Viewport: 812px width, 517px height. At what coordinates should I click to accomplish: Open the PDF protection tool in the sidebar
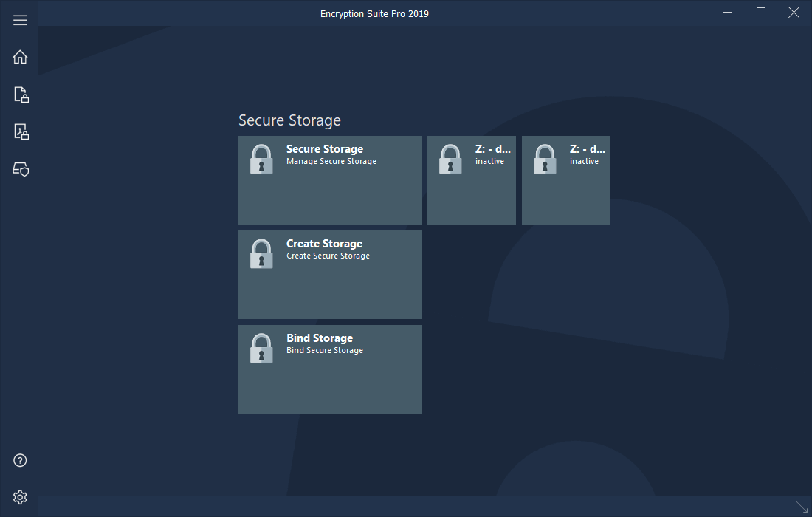coord(20,131)
